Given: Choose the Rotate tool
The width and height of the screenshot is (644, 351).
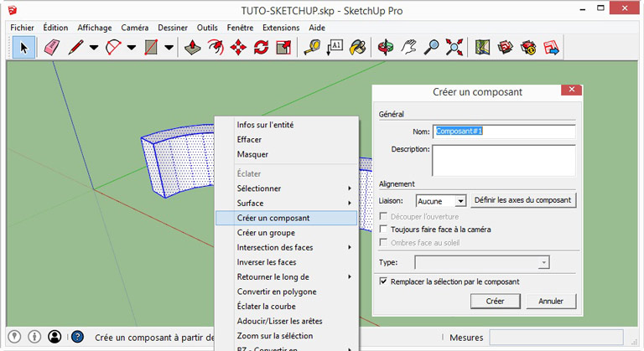Looking at the screenshot, I should pos(261,47).
